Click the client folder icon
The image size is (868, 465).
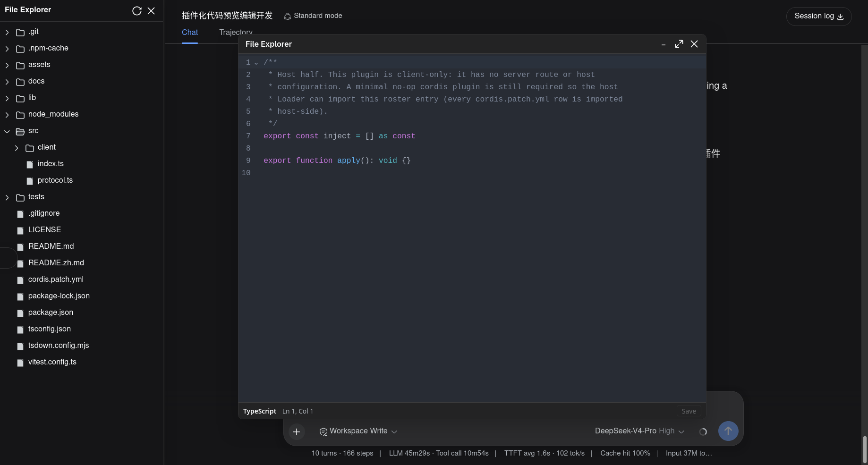click(30, 148)
